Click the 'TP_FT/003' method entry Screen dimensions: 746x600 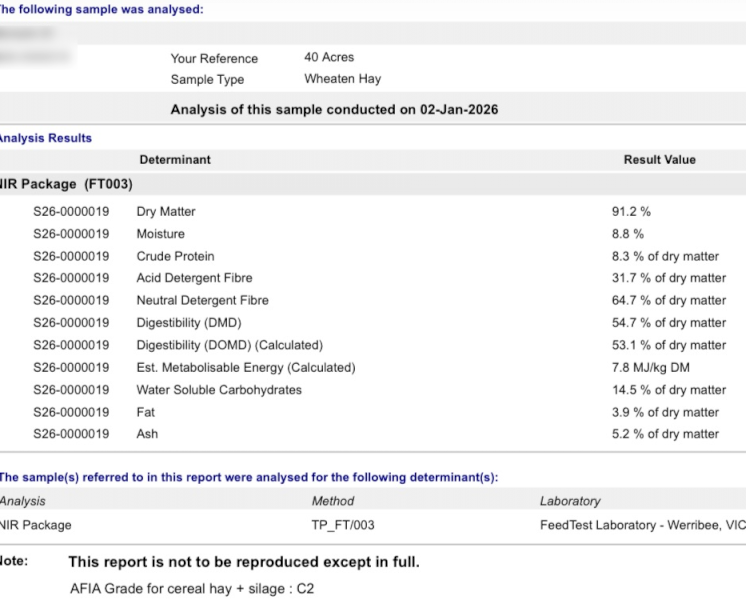point(343,525)
